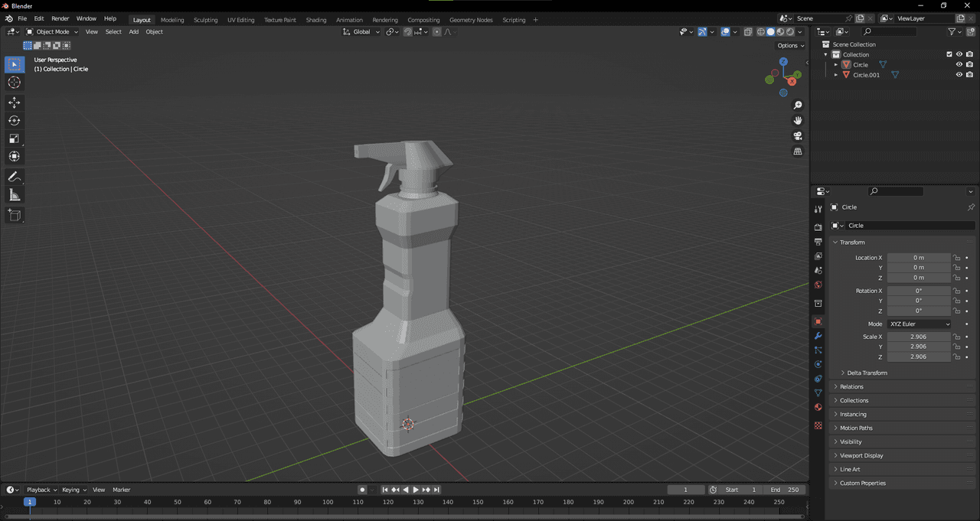Image resolution: width=980 pixels, height=521 pixels.
Task: Open the XYZ Euler rotation mode dropdown
Action: pyautogui.click(x=919, y=324)
